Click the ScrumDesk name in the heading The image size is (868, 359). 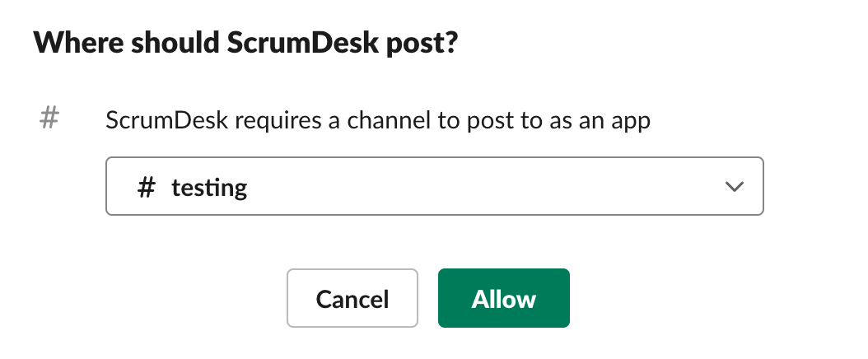coord(303,43)
